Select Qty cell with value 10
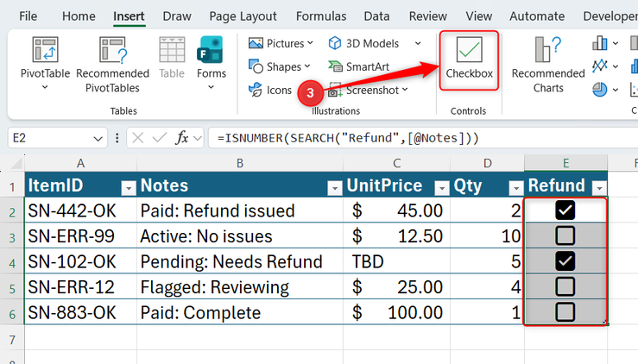 tap(488, 235)
